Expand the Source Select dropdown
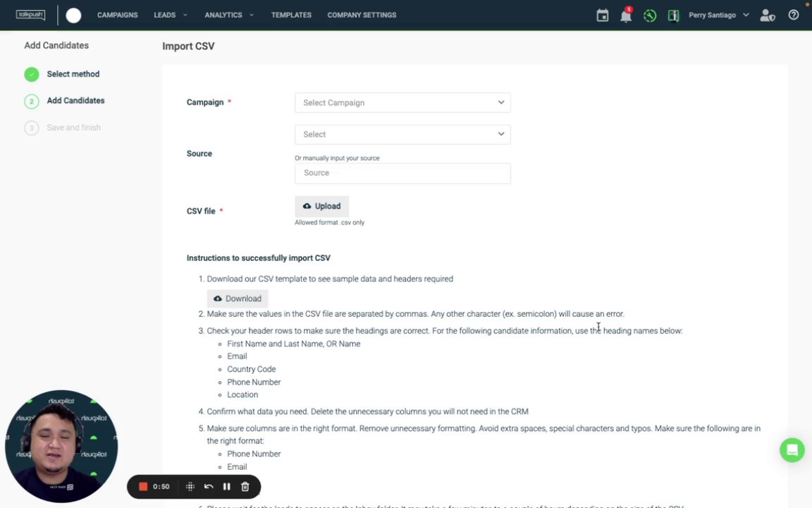This screenshot has width=812, height=508. point(402,134)
